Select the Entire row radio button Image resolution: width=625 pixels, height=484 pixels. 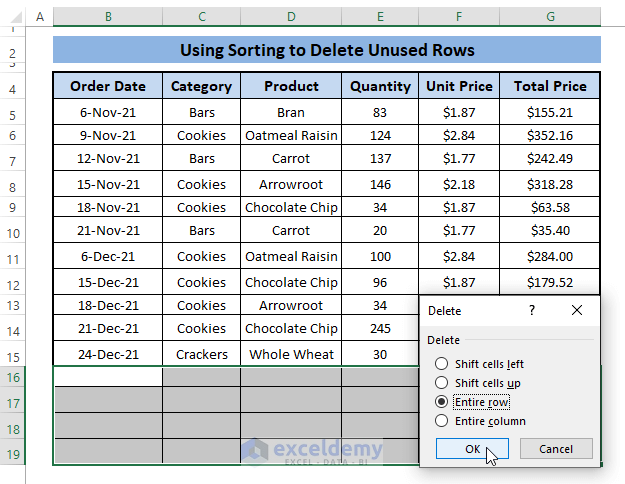pos(442,401)
